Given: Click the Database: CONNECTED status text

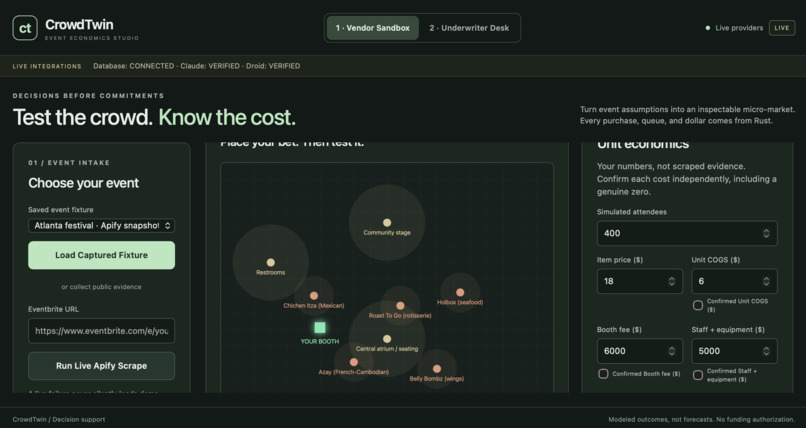Looking at the screenshot, I should pos(134,66).
